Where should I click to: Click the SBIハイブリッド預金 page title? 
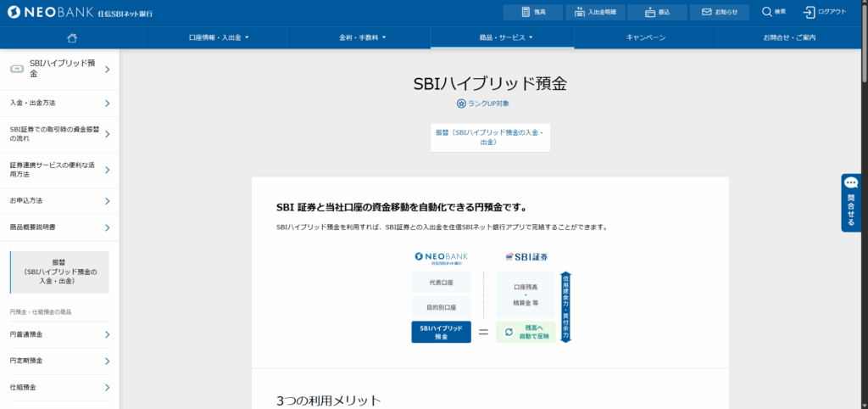pos(490,84)
